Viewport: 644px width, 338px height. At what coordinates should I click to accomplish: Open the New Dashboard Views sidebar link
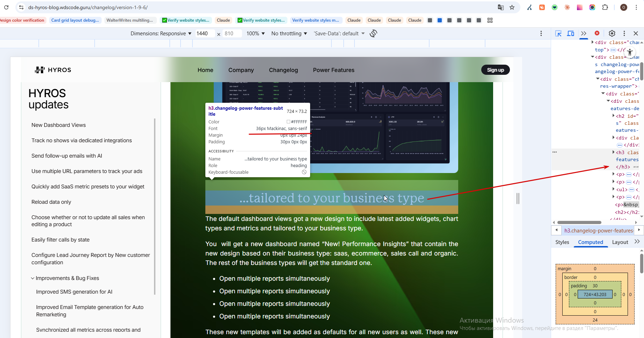pyautogui.click(x=59, y=125)
